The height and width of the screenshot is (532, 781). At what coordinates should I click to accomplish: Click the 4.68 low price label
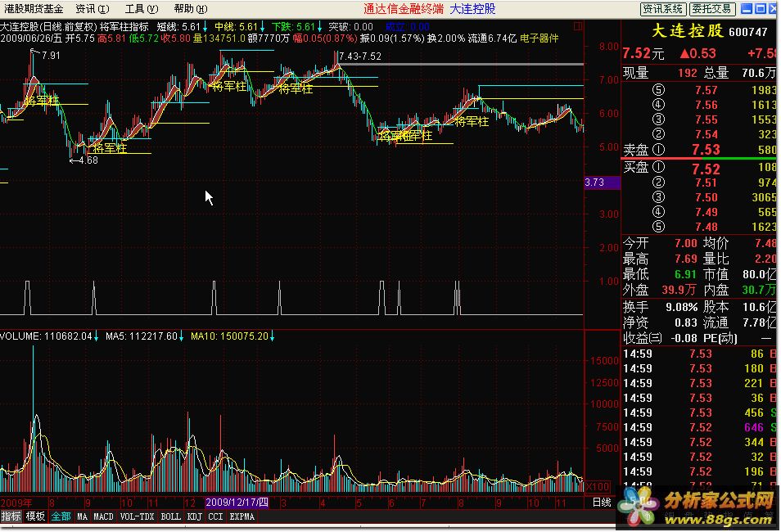[x=88, y=160]
